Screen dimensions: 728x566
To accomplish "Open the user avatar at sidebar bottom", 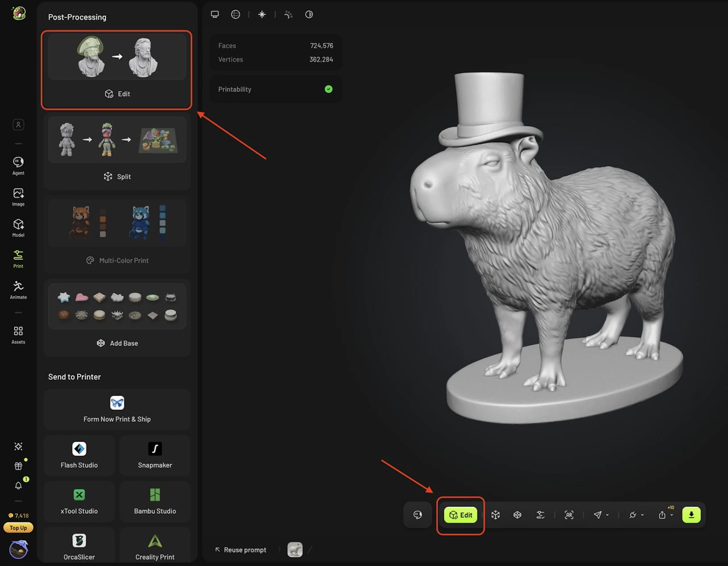I will coord(19,549).
